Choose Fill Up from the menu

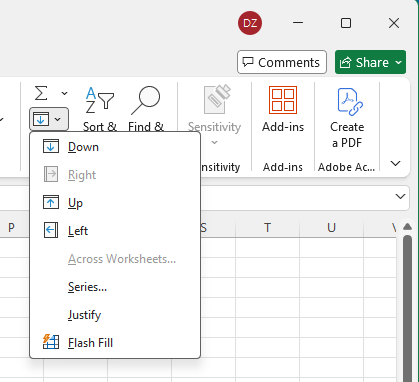[115, 203]
